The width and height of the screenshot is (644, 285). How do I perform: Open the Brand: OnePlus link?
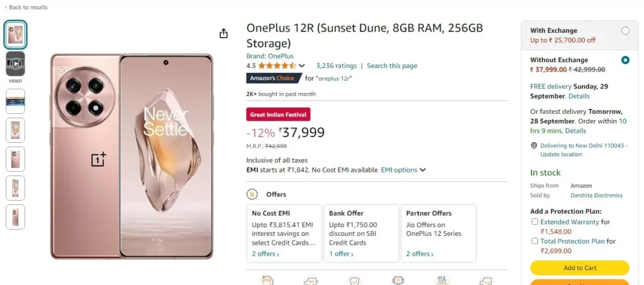[x=270, y=56]
